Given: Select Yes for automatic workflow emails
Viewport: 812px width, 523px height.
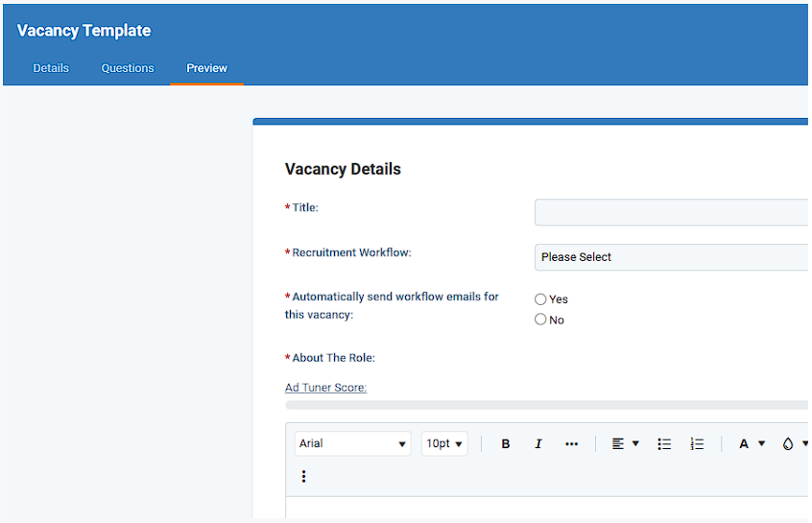Looking at the screenshot, I should pos(540,299).
